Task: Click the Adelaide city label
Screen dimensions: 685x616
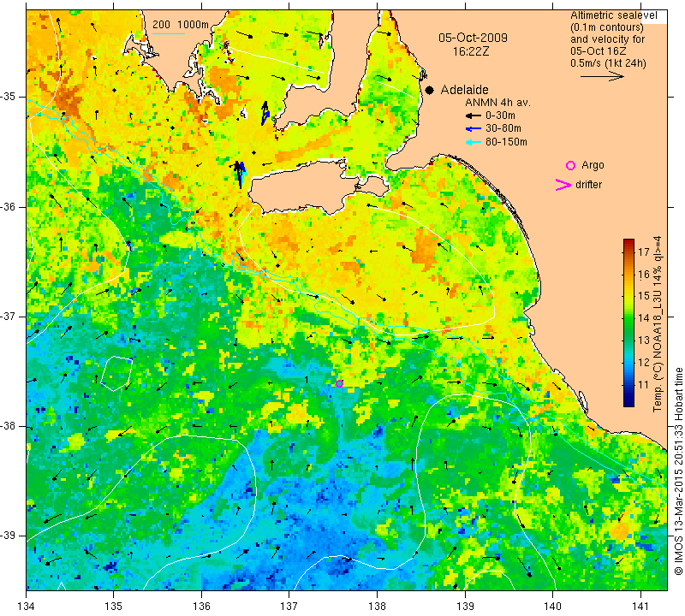Action: (464, 90)
